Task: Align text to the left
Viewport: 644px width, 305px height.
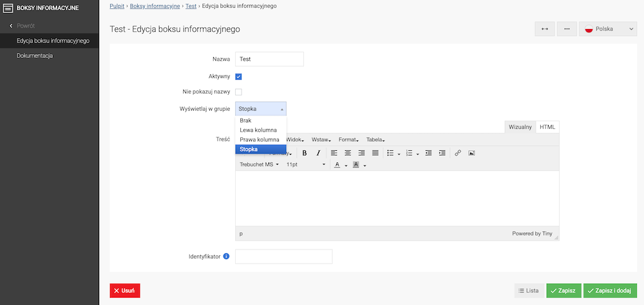Action: click(x=334, y=153)
